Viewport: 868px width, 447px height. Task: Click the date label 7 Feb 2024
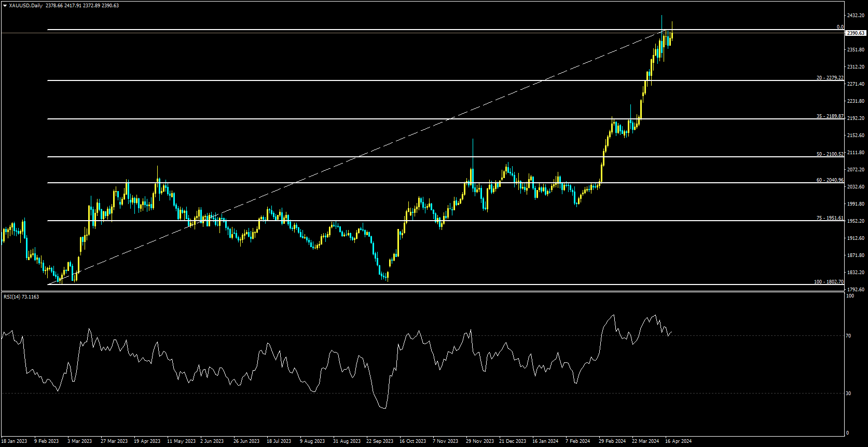pos(577,441)
